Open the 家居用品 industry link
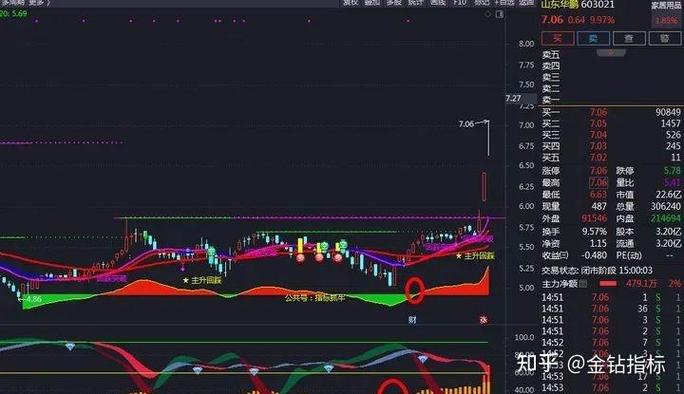Screen dimensions: 684x394 pos(666,6)
